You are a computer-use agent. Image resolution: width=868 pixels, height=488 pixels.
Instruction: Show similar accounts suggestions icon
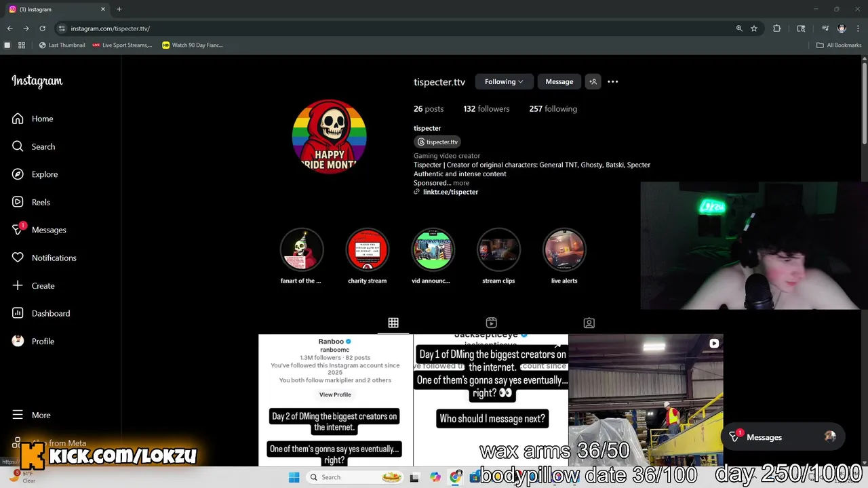(593, 81)
